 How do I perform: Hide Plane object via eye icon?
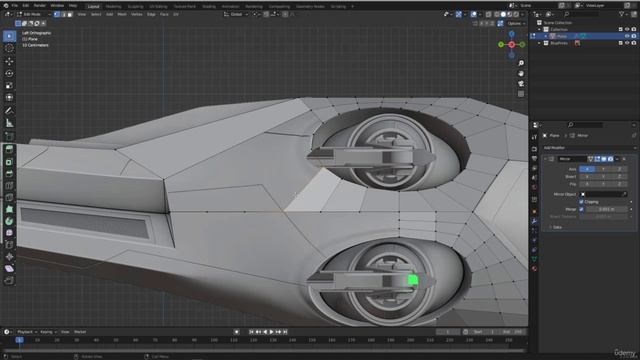[x=627, y=36]
